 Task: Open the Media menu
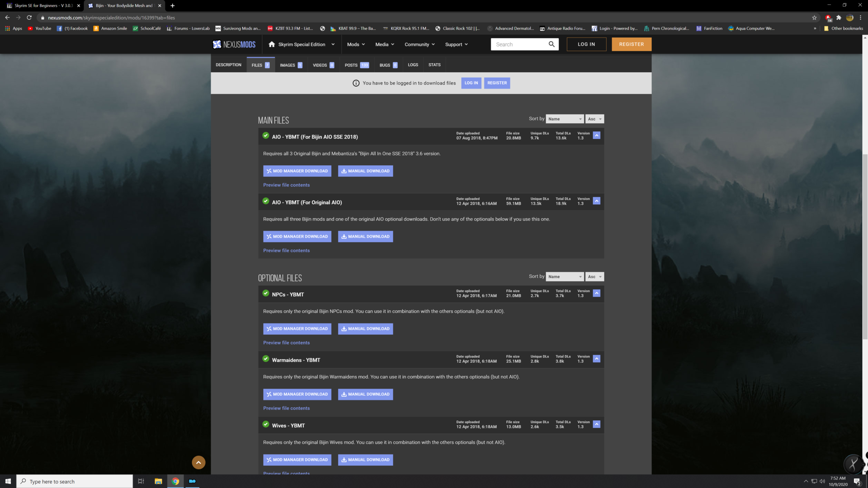tap(385, 44)
